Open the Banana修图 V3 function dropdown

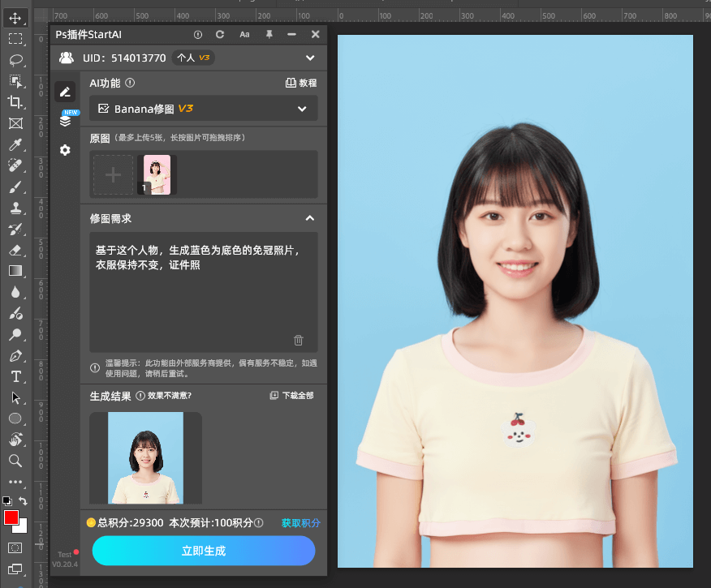point(203,109)
